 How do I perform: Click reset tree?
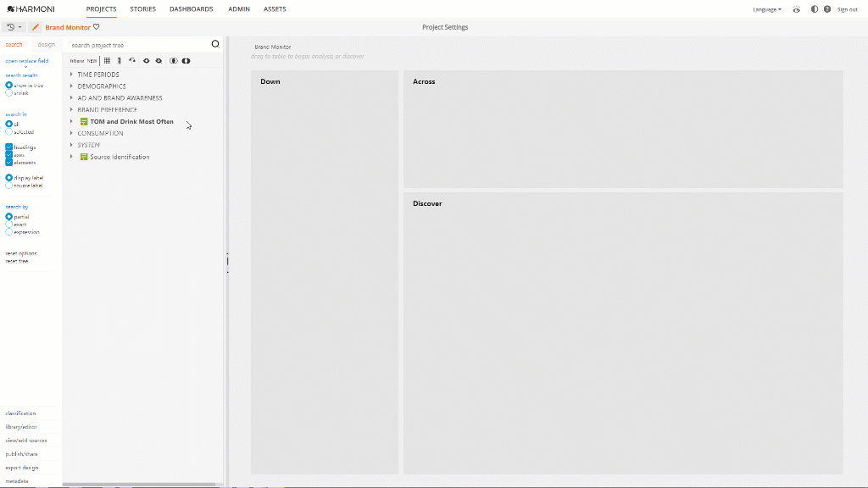[17, 261]
